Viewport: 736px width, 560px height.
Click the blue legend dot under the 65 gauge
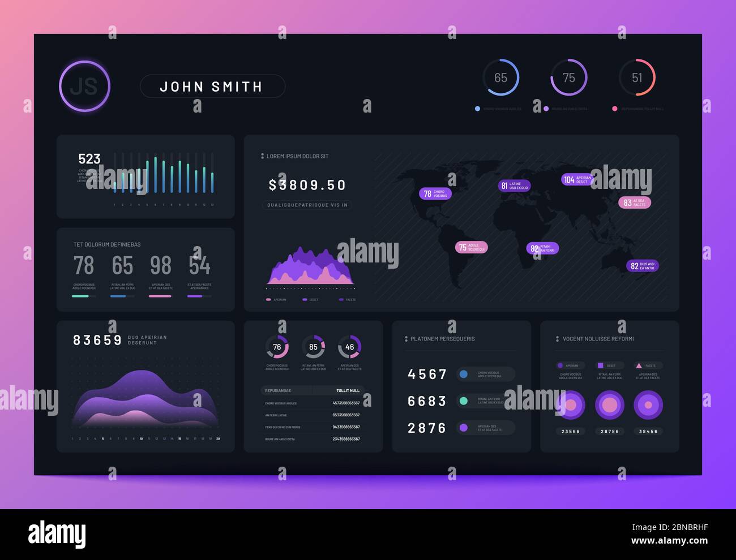478,109
